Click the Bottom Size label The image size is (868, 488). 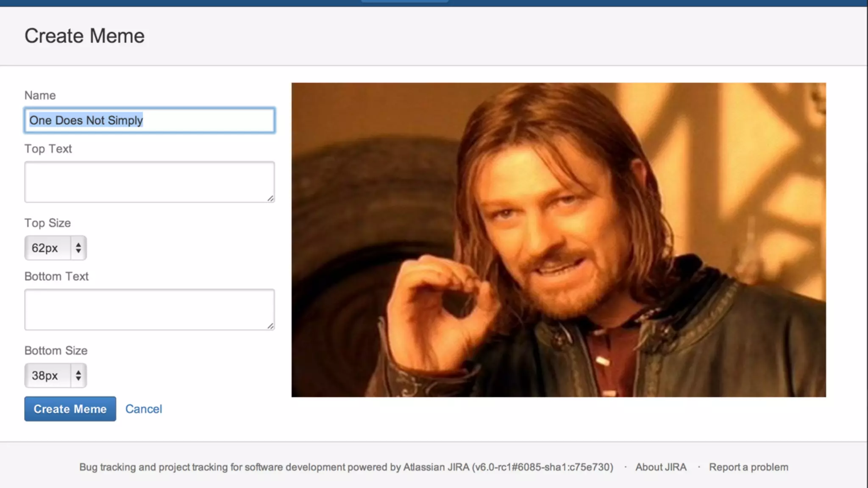[x=56, y=350]
